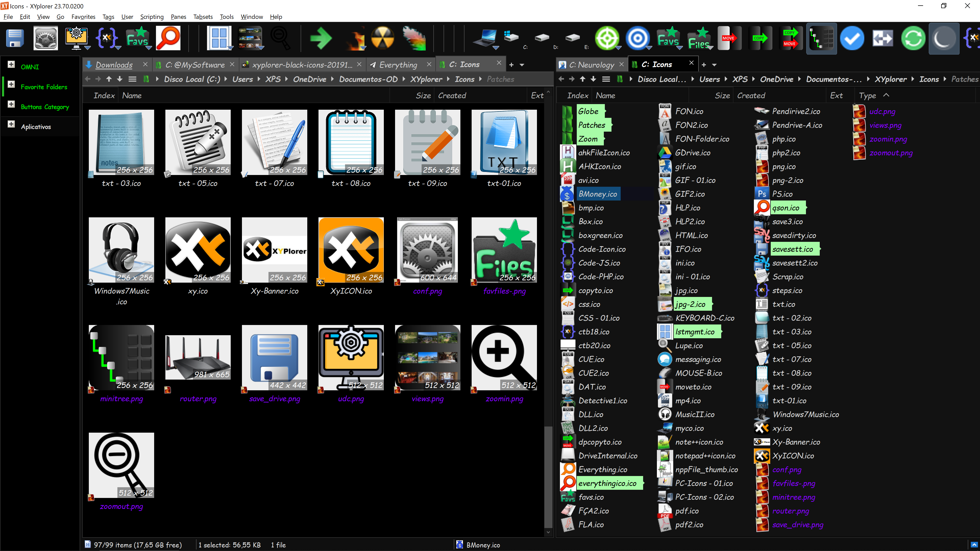
Task: Enable thumbnails view with the images icon
Action: 249,38
